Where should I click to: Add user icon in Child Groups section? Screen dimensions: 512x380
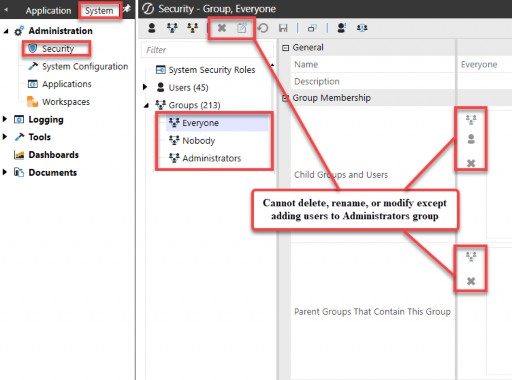pyautogui.click(x=471, y=139)
